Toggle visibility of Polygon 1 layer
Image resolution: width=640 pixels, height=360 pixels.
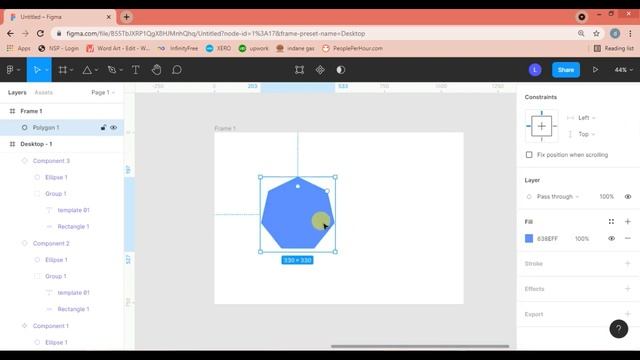[x=113, y=128]
